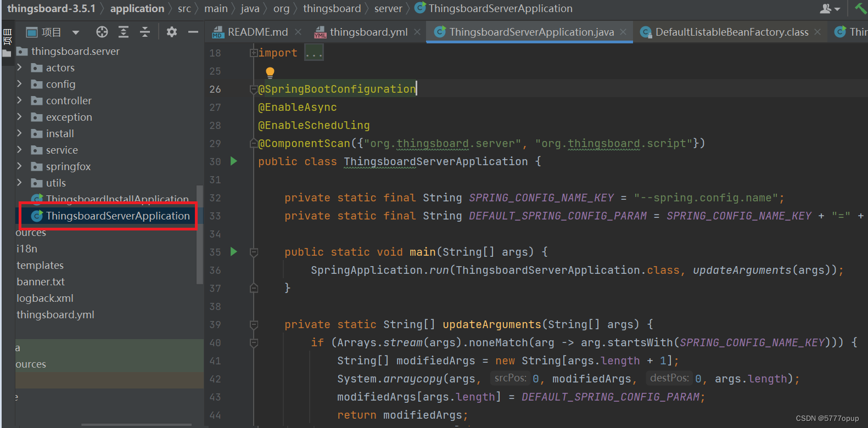This screenshot has width=868, height=428.
Task: Open project panel settings gear
Action: tap(172, 32)
